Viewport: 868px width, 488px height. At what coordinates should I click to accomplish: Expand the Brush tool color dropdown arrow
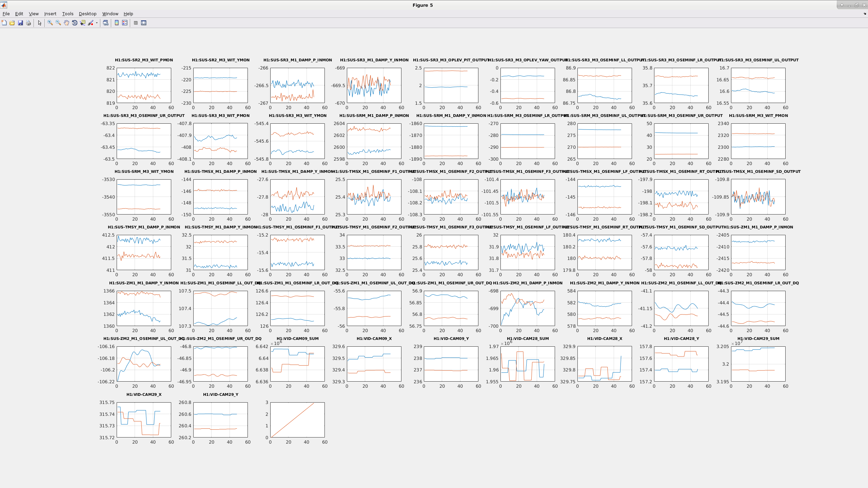97,23
